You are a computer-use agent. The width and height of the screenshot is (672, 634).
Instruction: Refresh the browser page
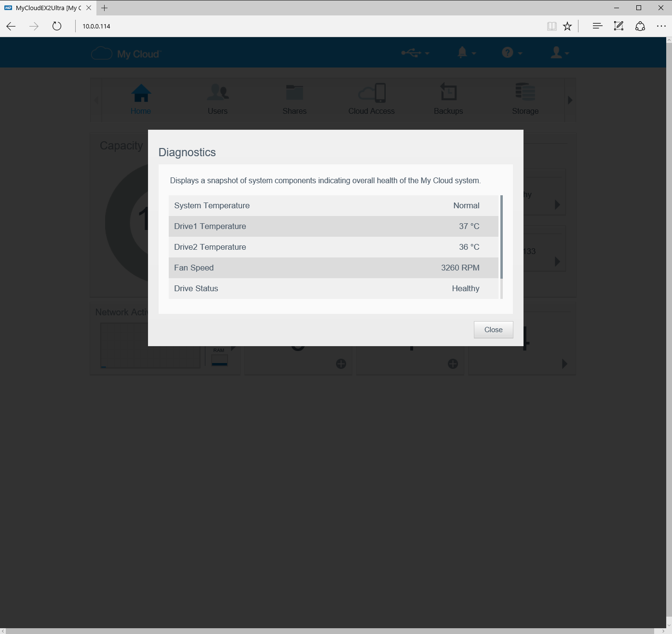tap(57, 26)
